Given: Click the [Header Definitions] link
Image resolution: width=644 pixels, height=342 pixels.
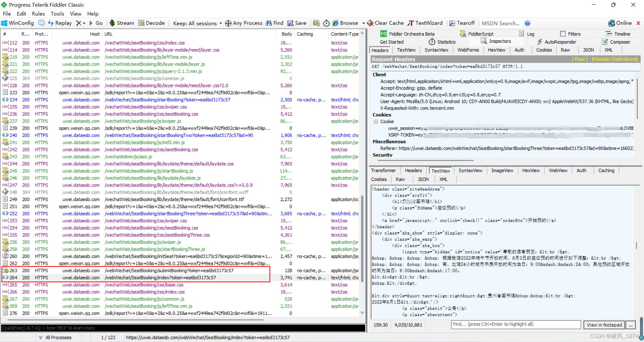Looking at the screenshot, I should (x=614, y=59).
